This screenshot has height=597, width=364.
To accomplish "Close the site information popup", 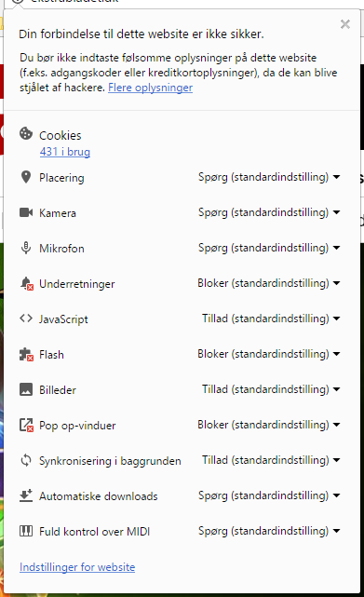I will [345, 24].
